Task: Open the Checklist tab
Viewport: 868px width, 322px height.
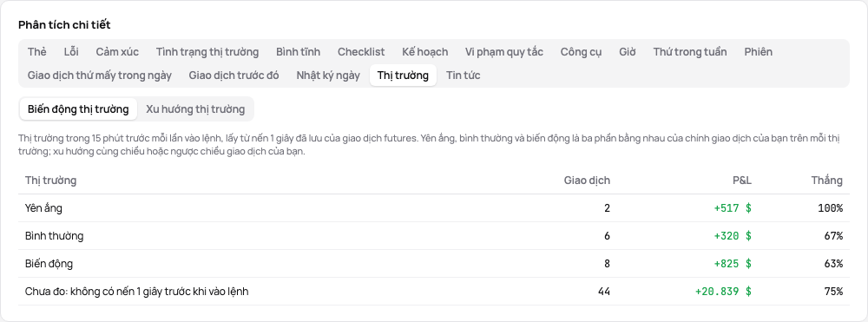Action: [x=361, y=52]
